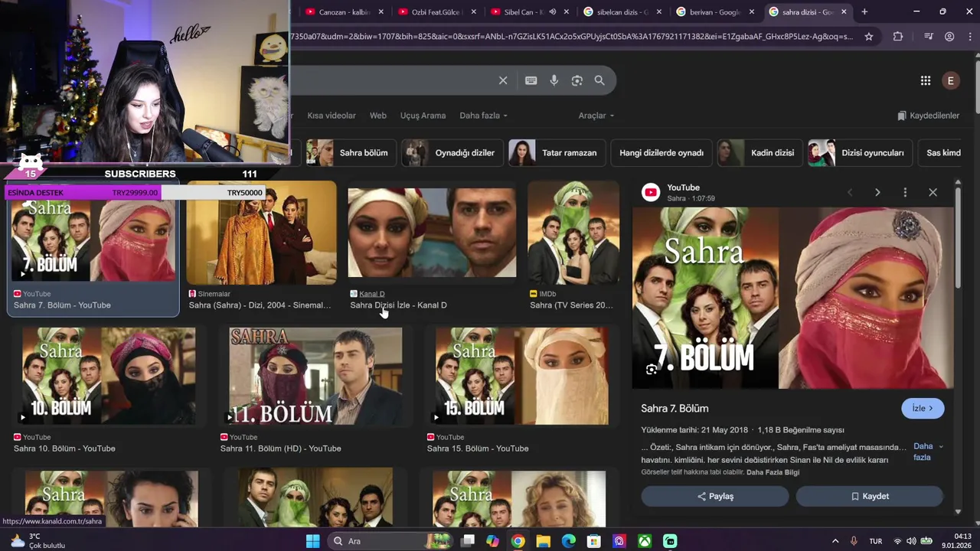Select the Dizisi oyuncuları suggestion chip

[860, 152]
